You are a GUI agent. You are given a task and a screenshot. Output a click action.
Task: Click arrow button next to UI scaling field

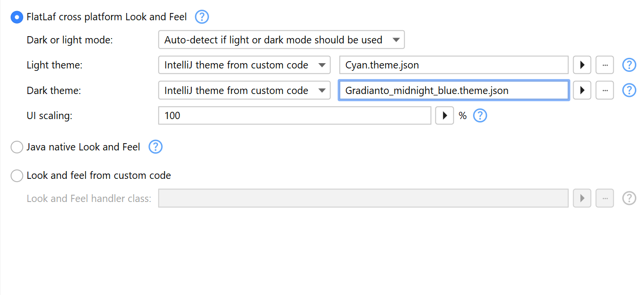tap(445, 116)
